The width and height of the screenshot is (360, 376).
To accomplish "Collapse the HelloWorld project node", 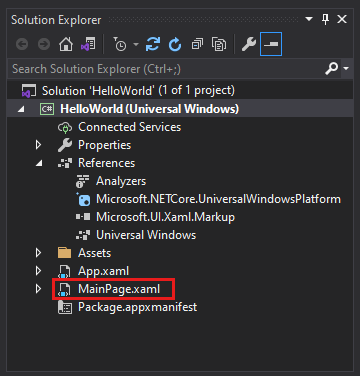I will pyautogui.click(x=21, y=109).
